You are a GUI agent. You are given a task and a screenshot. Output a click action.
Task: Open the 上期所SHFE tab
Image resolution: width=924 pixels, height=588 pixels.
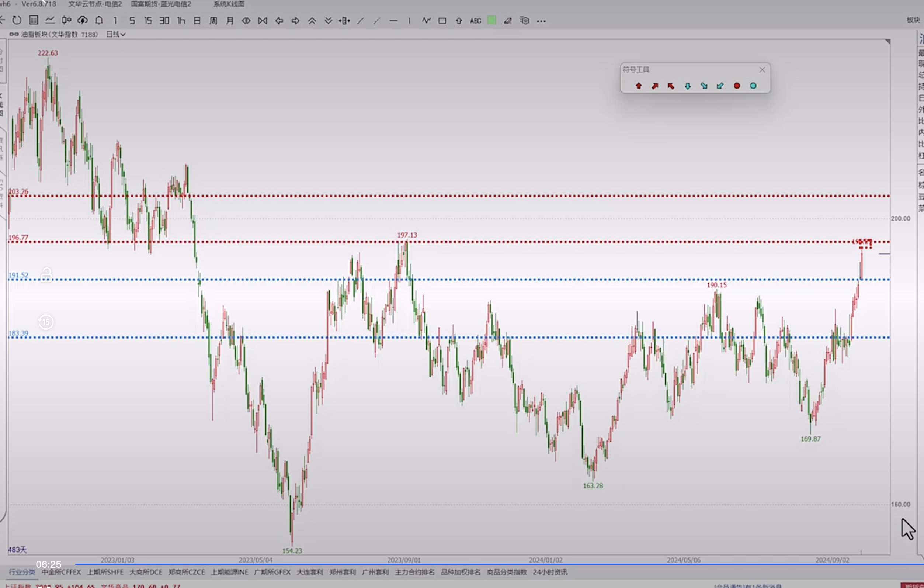pyautogui.click(x=105, y=572)
